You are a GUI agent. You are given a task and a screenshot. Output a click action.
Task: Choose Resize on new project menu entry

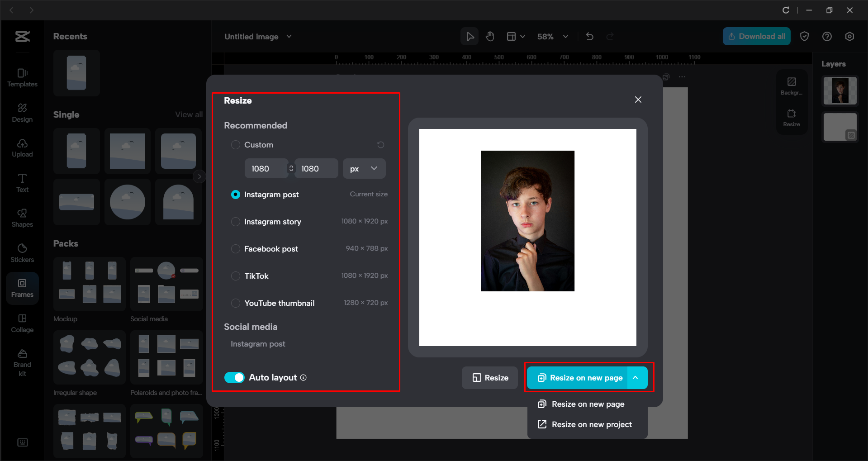click(592, 424)
